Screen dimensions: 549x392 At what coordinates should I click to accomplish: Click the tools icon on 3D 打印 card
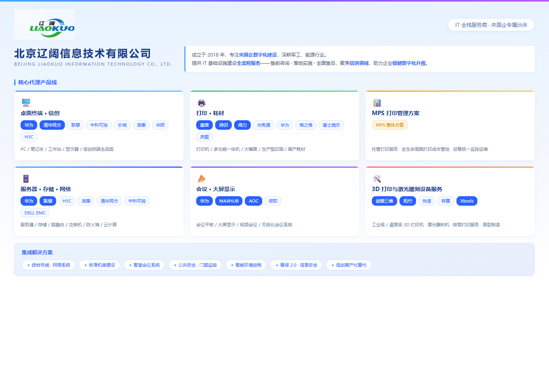(x=377, y=179)
